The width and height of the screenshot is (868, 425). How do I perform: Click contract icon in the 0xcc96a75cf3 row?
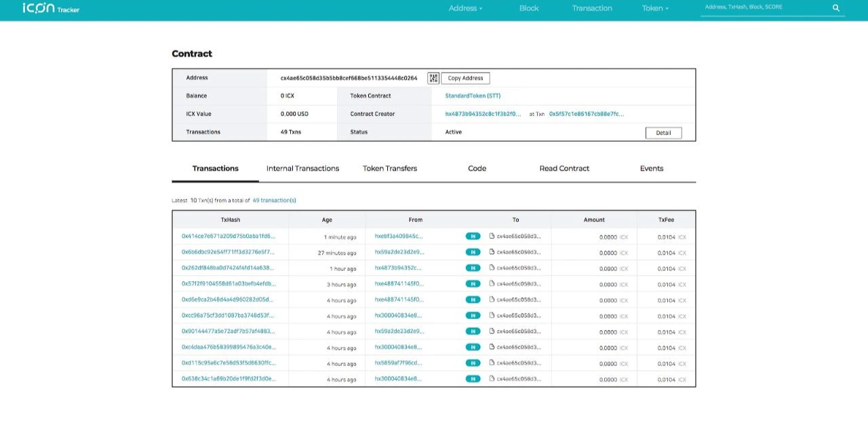[x=492, y=316]
